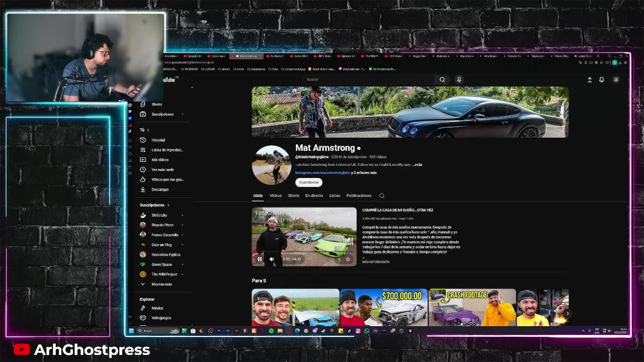Image resolution: width=644 pixels, height=362 pixels.
Task: Open Slobotzky subscription channel
Action: [159, 215]
